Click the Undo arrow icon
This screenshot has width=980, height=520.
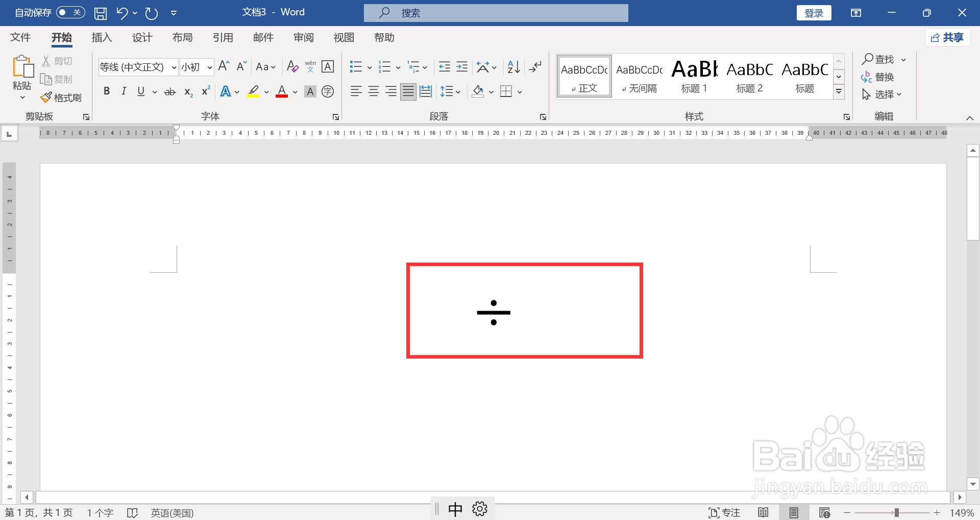click(x=122, y=13)
